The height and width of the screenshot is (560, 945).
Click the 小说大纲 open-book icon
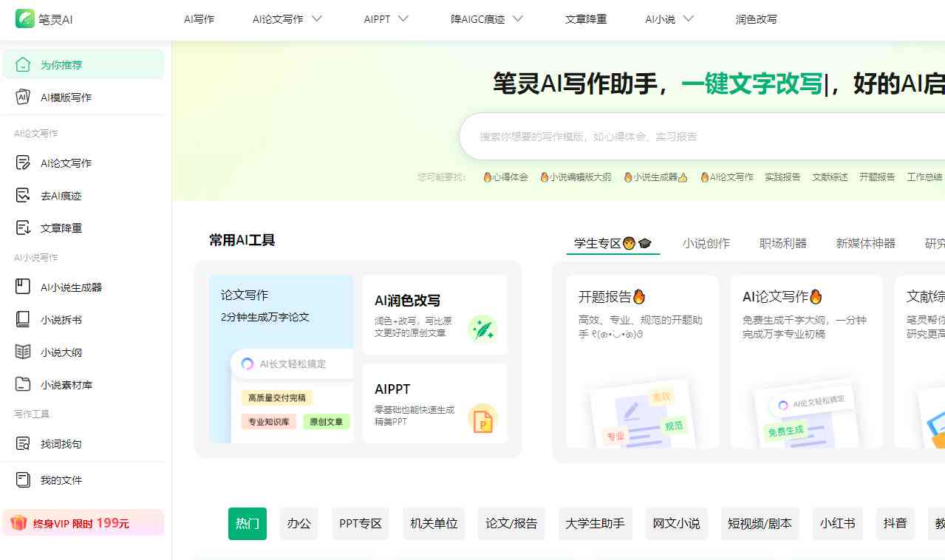[23, 352]
